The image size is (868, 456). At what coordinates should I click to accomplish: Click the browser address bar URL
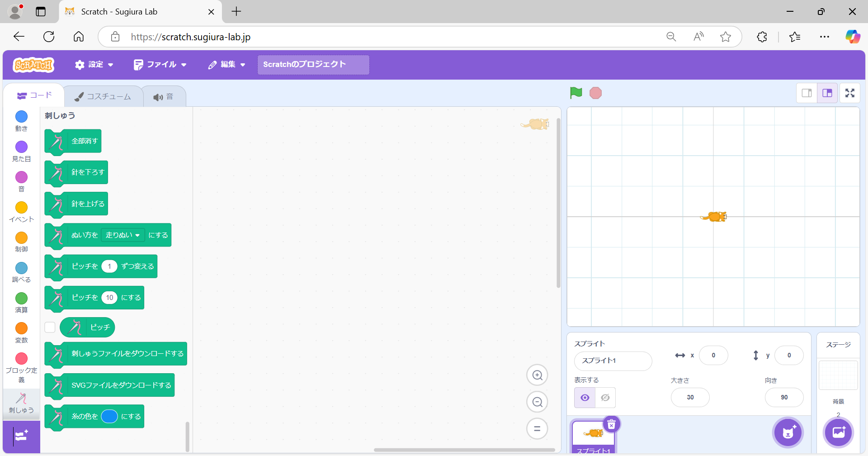(x=191, y=37)
